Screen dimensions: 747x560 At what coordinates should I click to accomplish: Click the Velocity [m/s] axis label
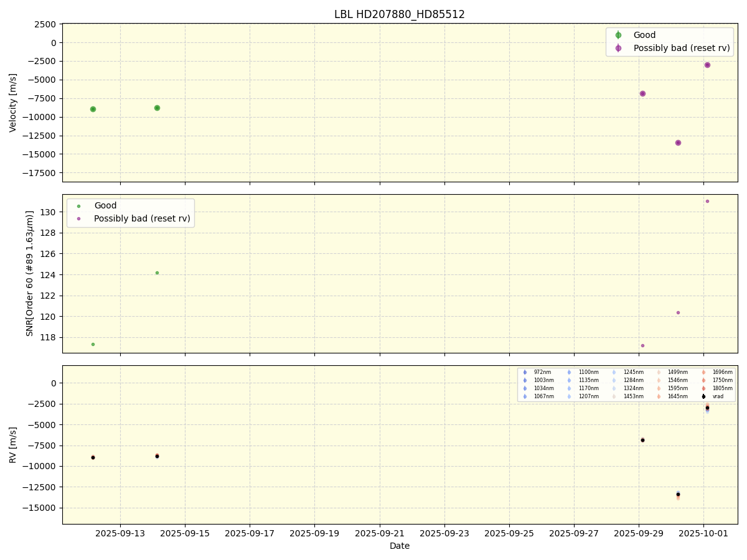(x=13, y=103)
